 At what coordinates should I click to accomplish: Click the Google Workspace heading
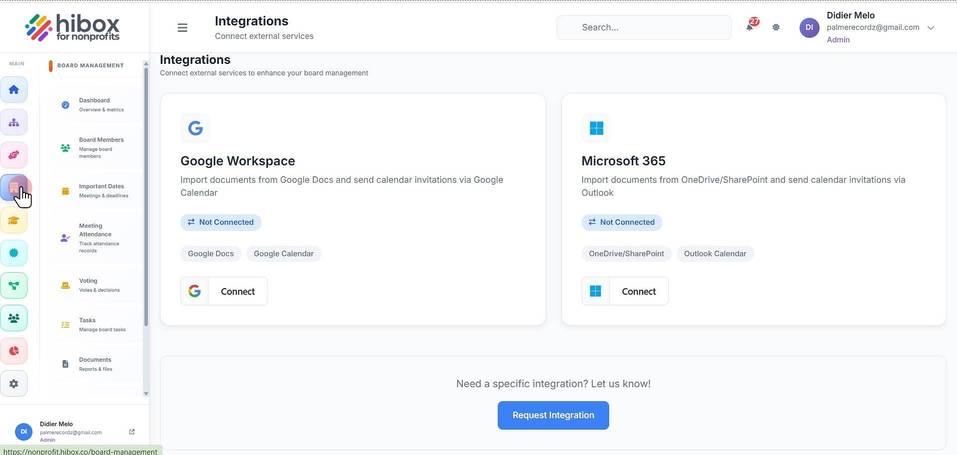[237, 161]
